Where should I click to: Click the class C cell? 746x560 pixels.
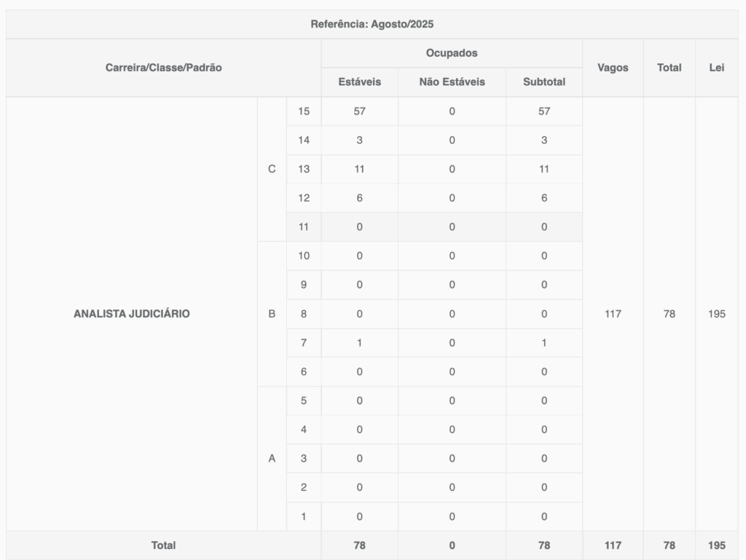click(x=272, y=169)
